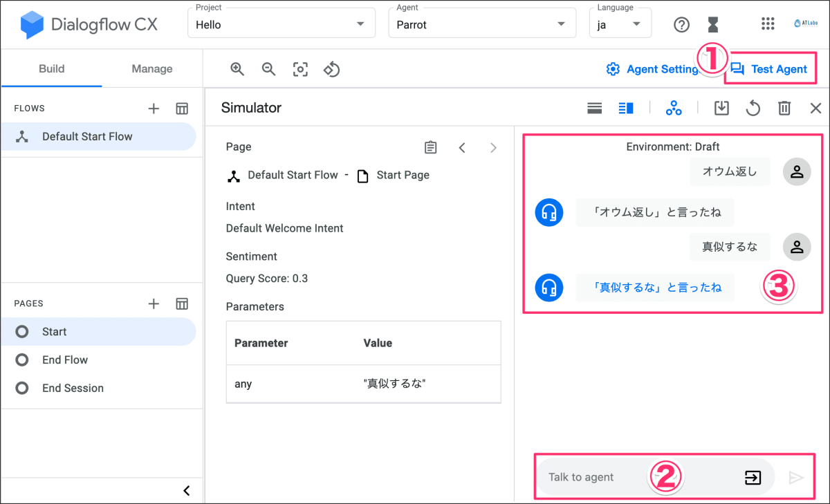Image resolution: width=830 pixels, height=504 pixels.
Task: Open Agent Settings
Action: point(652,69)
